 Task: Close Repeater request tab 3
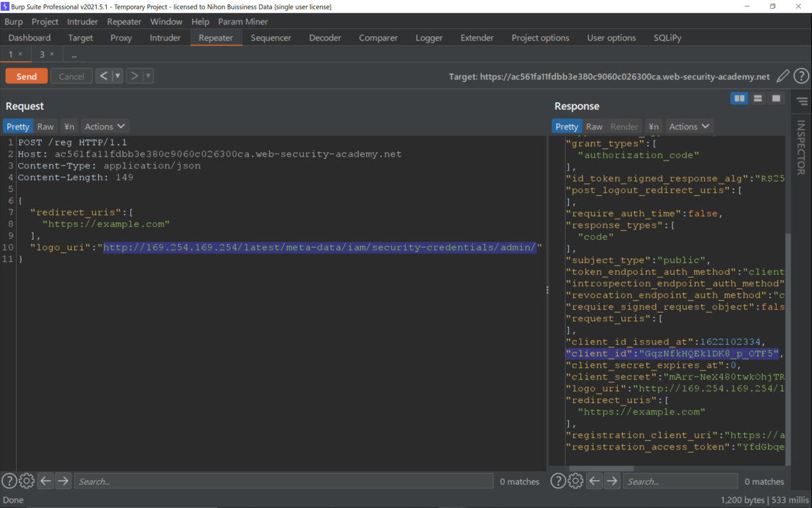click(x=52, y=54)
